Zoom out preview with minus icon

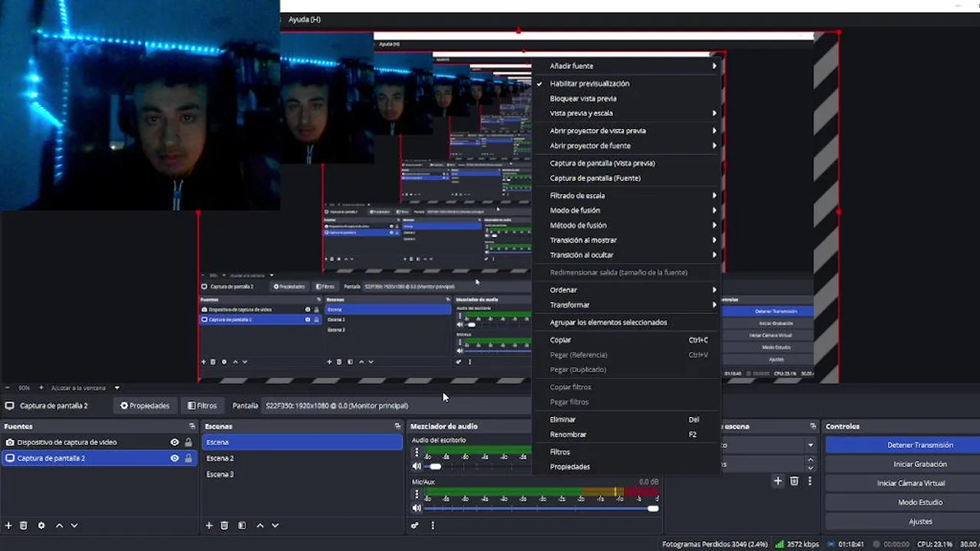[x=7, y=388]
